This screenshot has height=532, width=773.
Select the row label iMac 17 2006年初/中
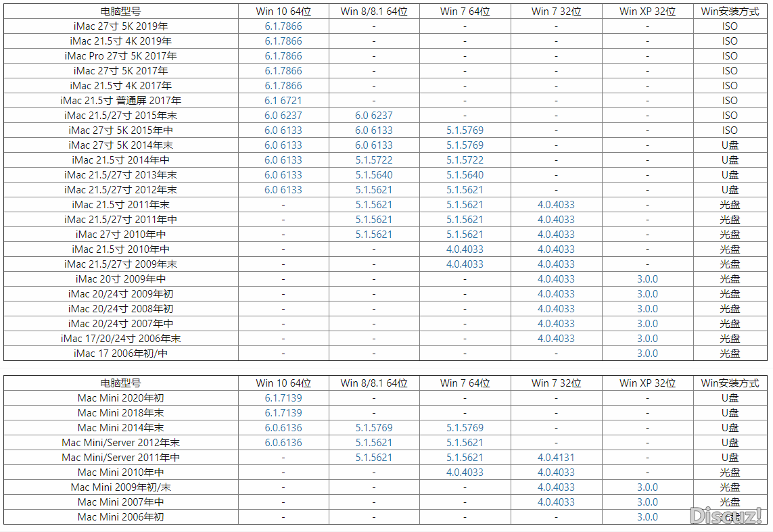click(121, 353)
